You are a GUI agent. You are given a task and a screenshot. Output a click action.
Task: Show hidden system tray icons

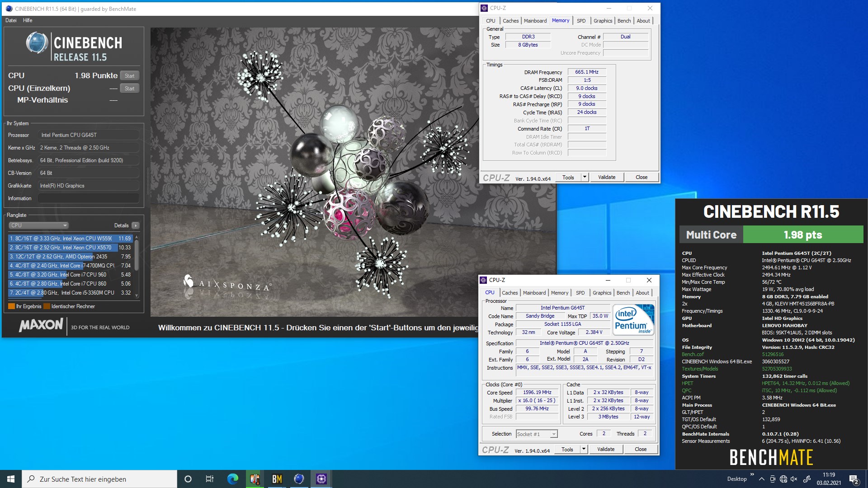click(x=762, y=479)
